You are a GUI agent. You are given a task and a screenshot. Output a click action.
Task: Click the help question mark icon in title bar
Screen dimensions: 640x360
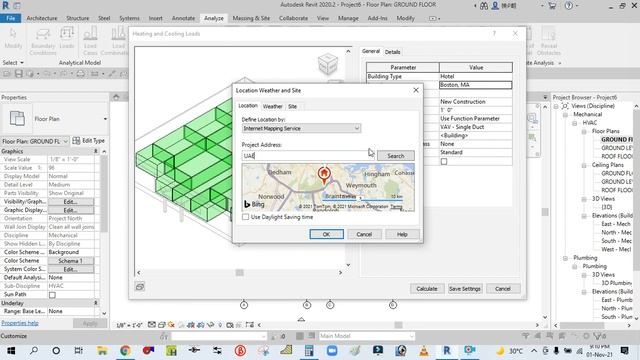569,6
